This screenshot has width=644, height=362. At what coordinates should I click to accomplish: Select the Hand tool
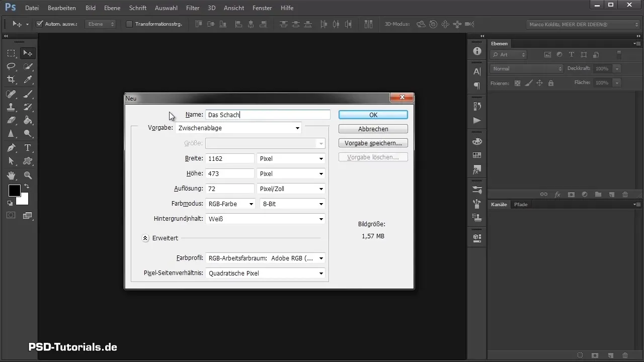click(11, 175)
